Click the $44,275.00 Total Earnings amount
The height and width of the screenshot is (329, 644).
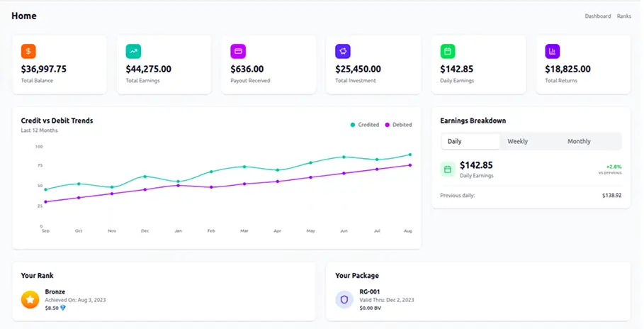pos(148,69)
